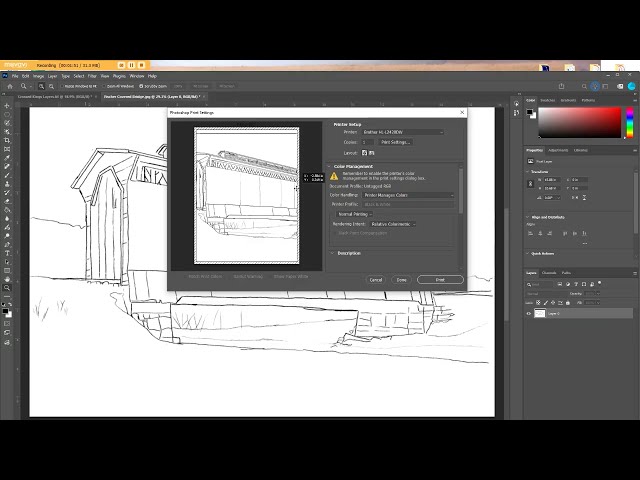This screenshot has width=640, height=480.
Task: Switch to the Channels tab
Action: [549, 273]
